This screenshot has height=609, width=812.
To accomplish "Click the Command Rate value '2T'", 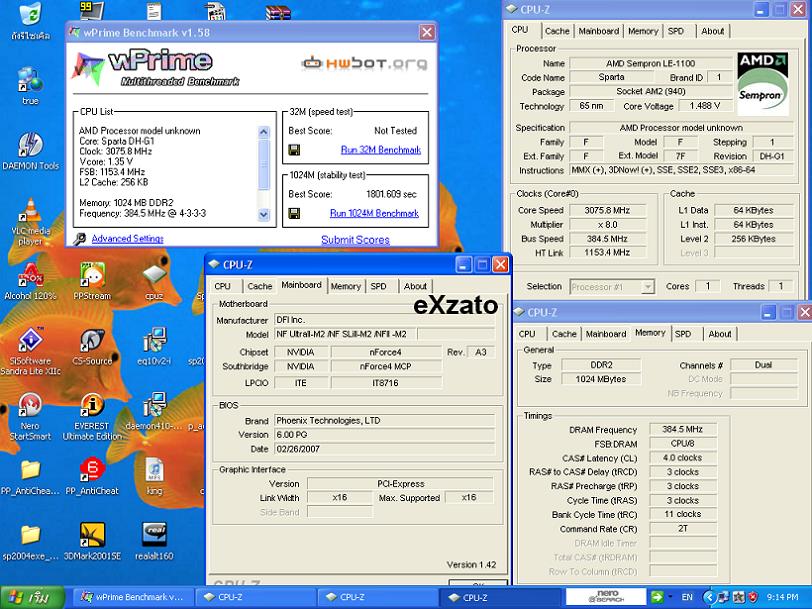I will [683, 529].
